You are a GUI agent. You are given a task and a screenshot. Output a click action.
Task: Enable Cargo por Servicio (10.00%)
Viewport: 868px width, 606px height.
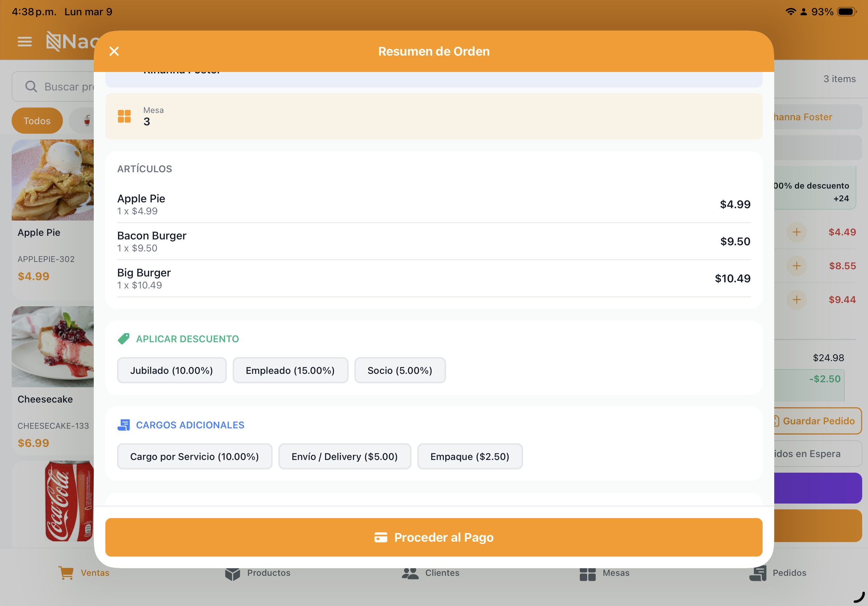[194, 456]
